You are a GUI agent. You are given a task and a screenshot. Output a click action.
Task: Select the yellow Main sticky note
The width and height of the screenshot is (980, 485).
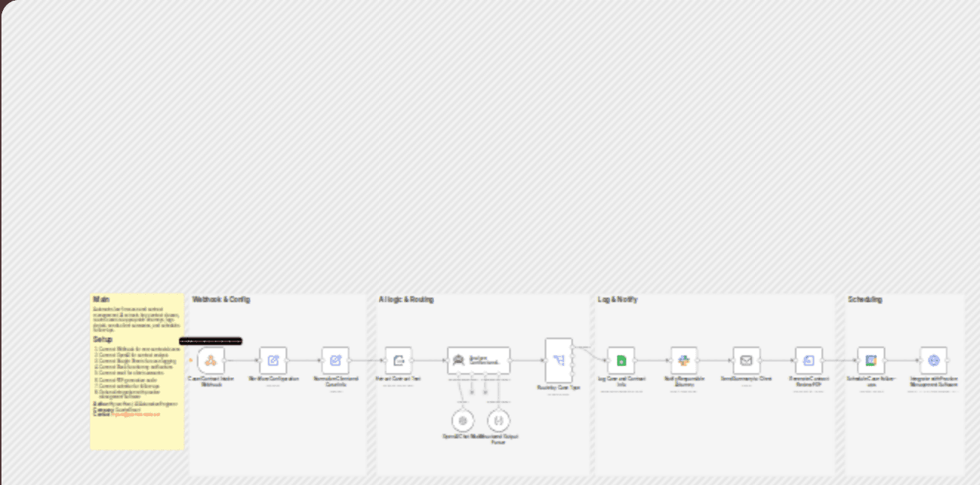pyautogui.click(x=137, y=372)
